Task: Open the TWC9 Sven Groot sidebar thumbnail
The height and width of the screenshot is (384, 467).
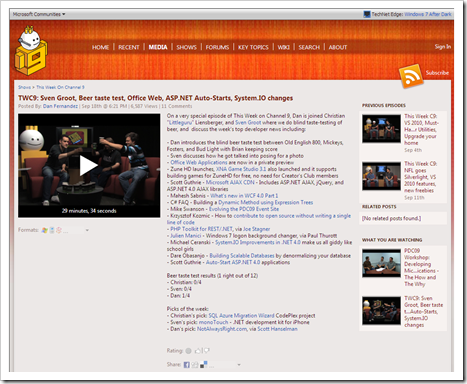Action: 381,311
